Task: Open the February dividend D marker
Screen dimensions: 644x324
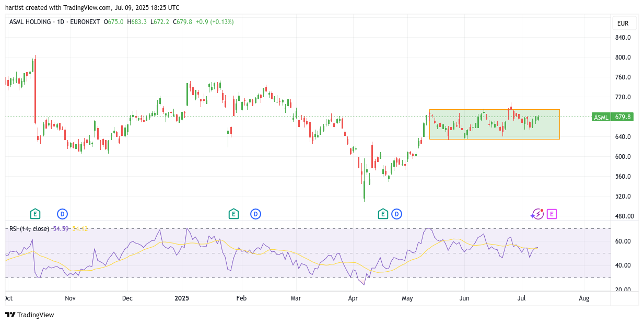Action: pos(255,214)
